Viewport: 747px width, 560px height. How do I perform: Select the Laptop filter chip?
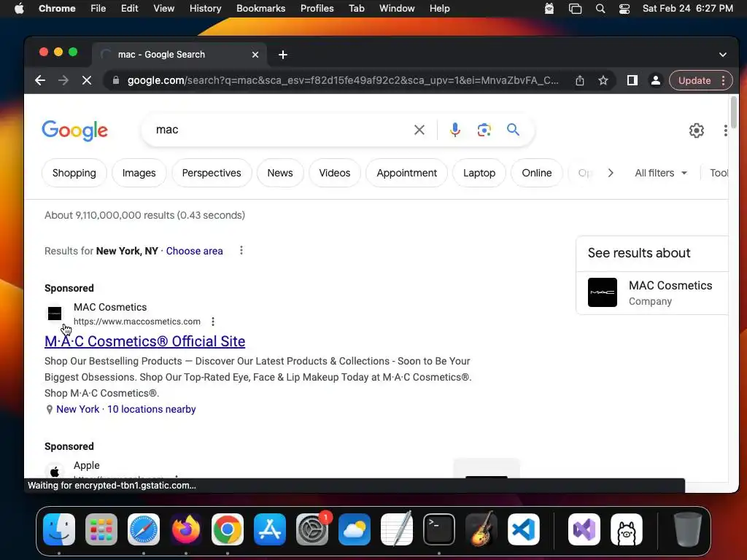pos(479,173)
